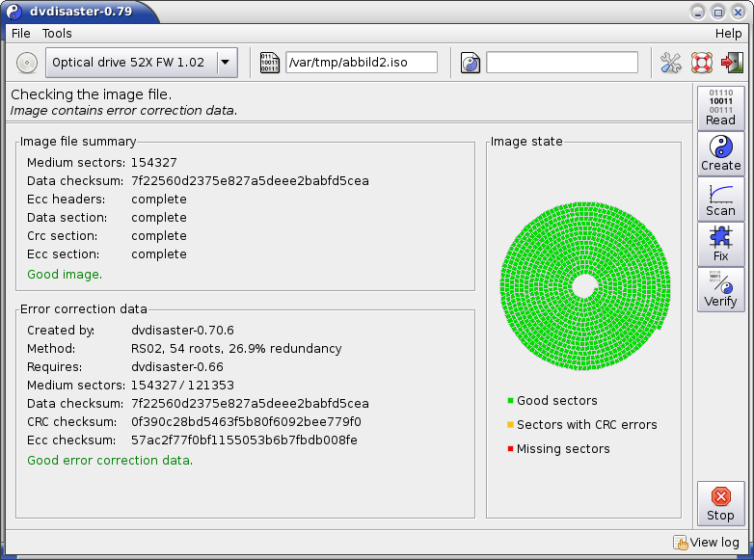Click the Read image button
Viewport: 754px width, 560px height.
pyautogui.click(x=720, y=108)
